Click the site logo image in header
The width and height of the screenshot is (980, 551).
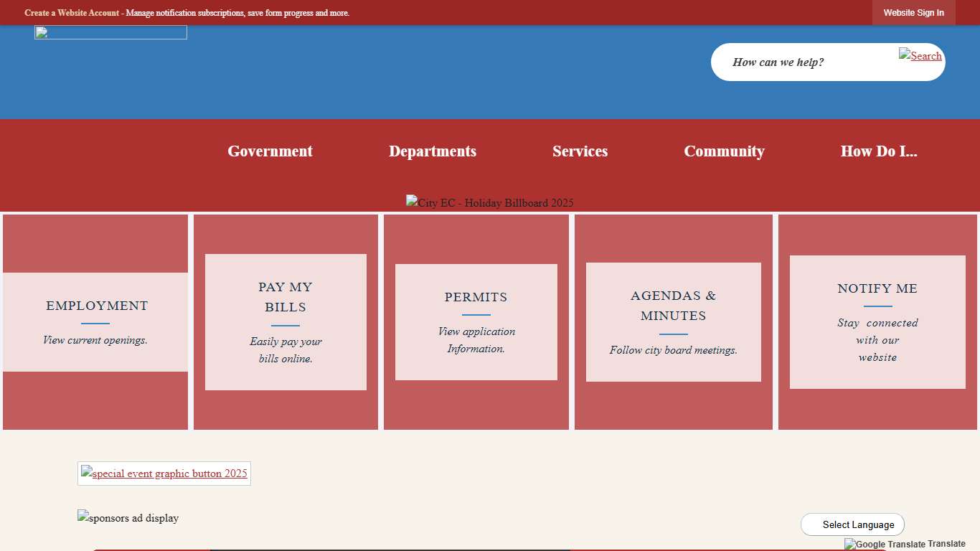click(110, 33)
